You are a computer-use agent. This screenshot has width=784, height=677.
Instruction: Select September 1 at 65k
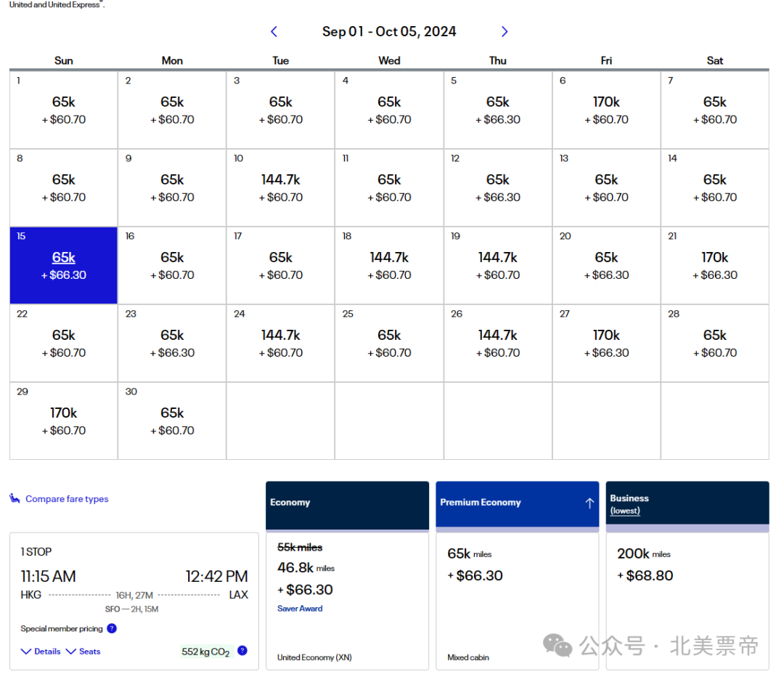[63, 110]
